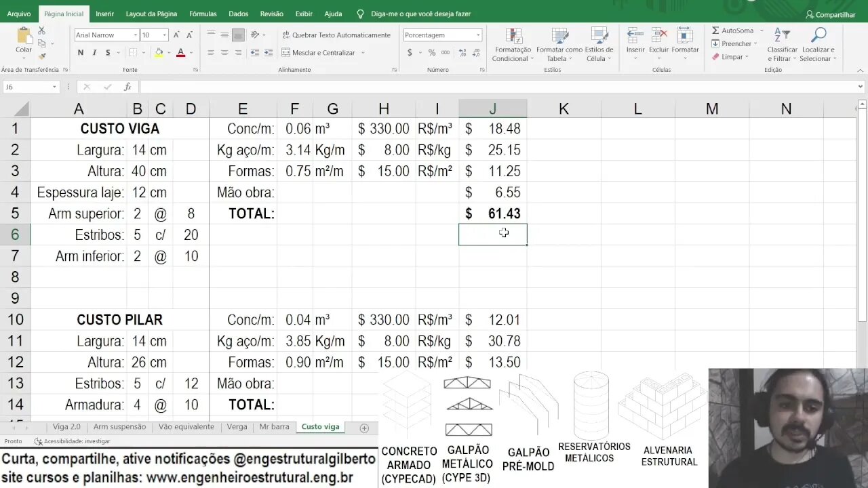
Task: Click the Compartilhar share button
Action: tap(831, 14)
